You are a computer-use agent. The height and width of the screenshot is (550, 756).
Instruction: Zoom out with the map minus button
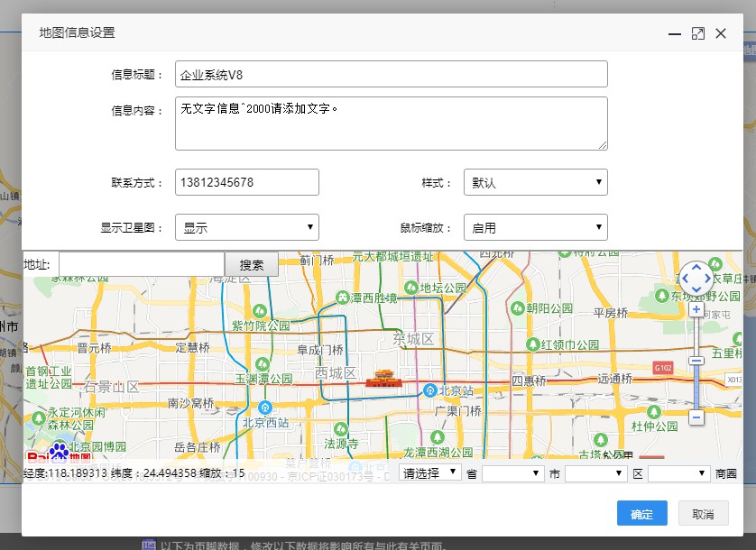(696, 417)
